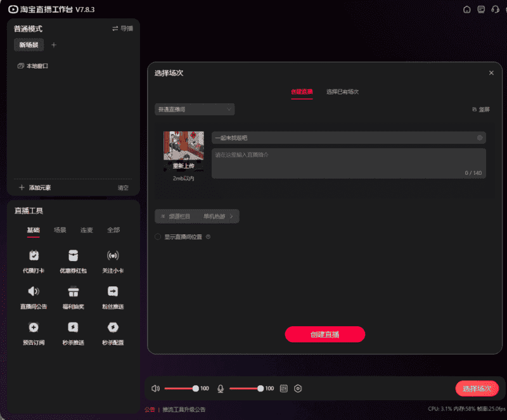The width and height of the screenshot is (507, 420).
Task: Mute the microphone icon
Action: point(221,388)
